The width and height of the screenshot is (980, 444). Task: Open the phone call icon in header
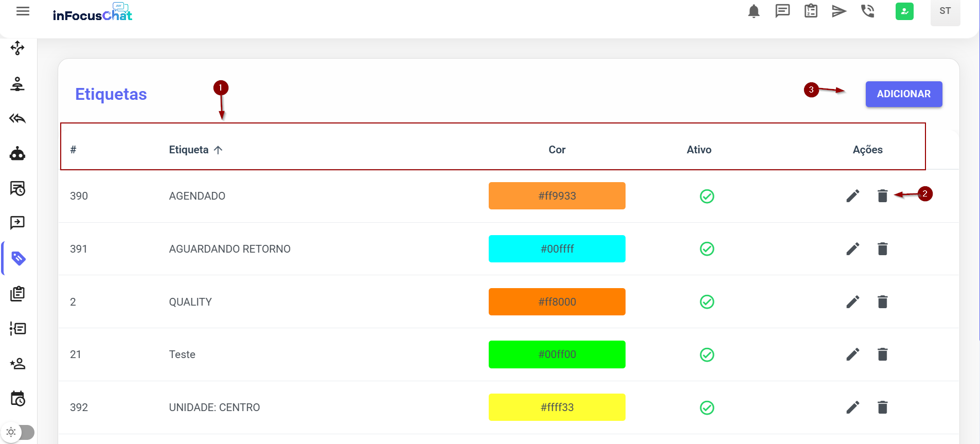pyautogui.click(x=867, y=11)
